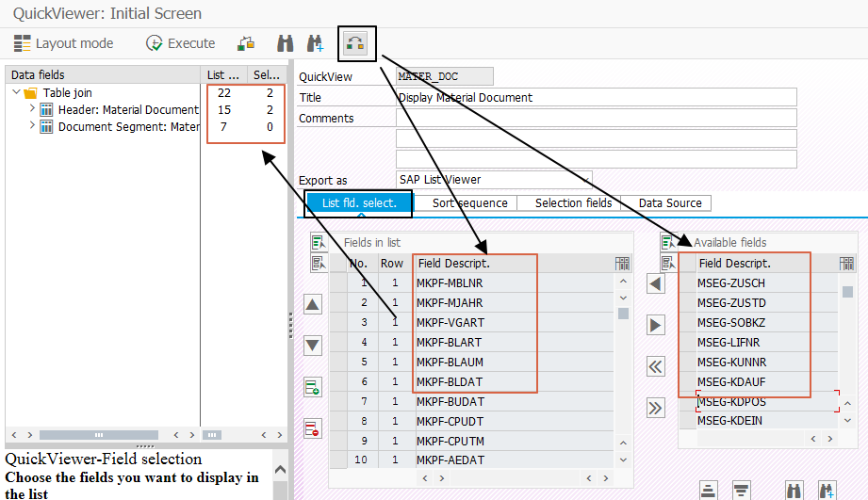Click deselect-all icon beside Fields in list header row

pos(319,264)
